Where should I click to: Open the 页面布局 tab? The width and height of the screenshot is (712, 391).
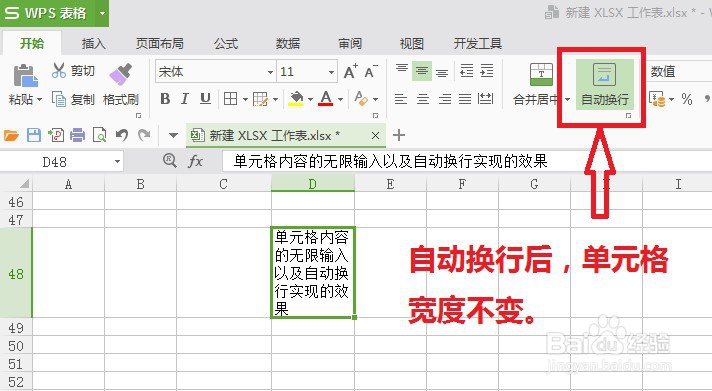coord(159,44)
